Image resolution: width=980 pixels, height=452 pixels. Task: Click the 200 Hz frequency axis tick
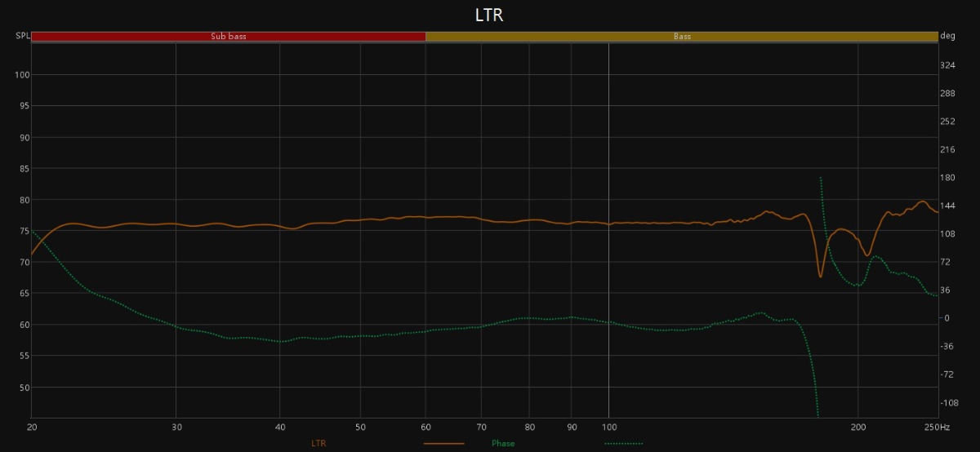pos(857,427)
